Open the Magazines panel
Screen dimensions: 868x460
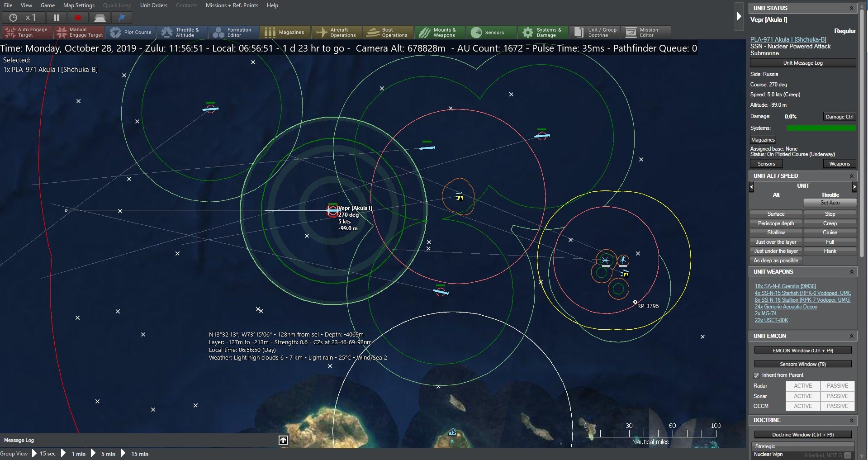tap(285, 32)
